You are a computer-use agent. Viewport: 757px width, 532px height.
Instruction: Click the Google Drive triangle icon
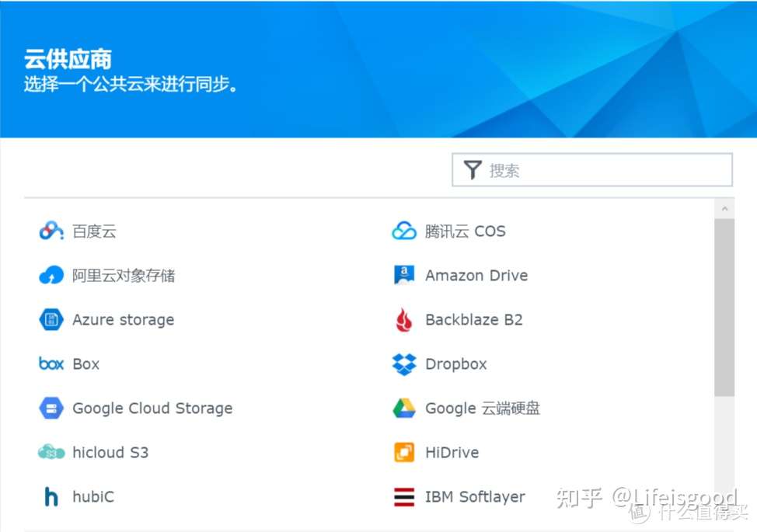click(404, 408)
